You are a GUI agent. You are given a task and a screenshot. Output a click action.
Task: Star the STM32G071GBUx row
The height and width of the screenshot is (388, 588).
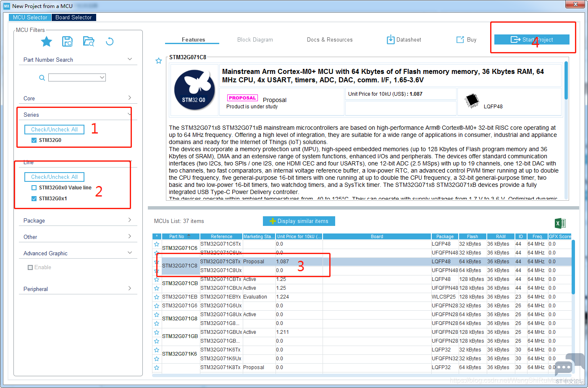(x=157, y=332)
